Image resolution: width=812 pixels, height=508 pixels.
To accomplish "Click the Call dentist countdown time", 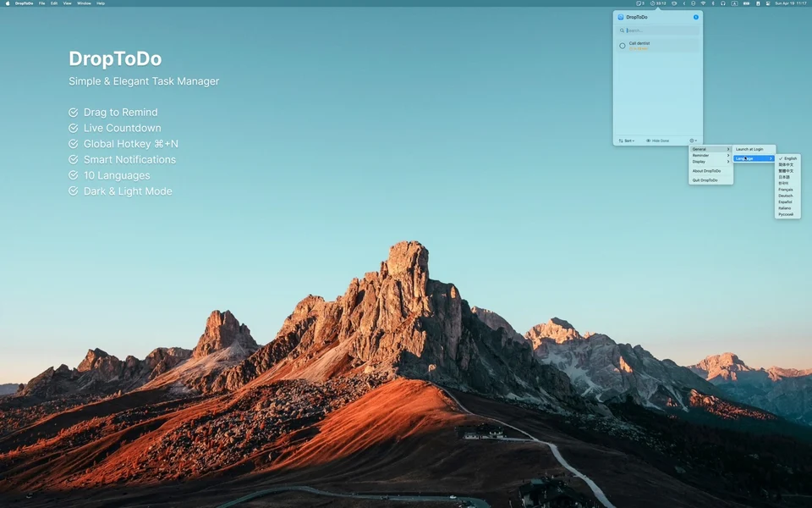I will (x=638, y=49).
